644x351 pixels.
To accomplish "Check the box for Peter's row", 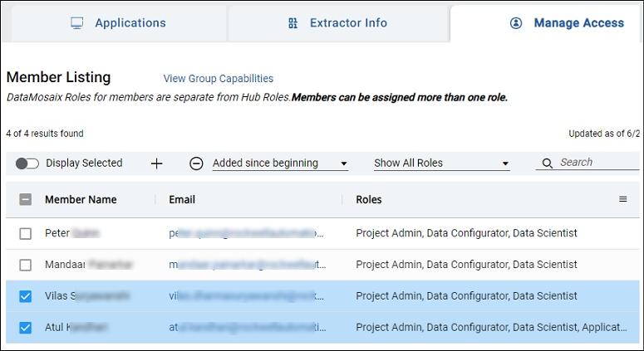I will pyautogui.click(x=26, y=234).
